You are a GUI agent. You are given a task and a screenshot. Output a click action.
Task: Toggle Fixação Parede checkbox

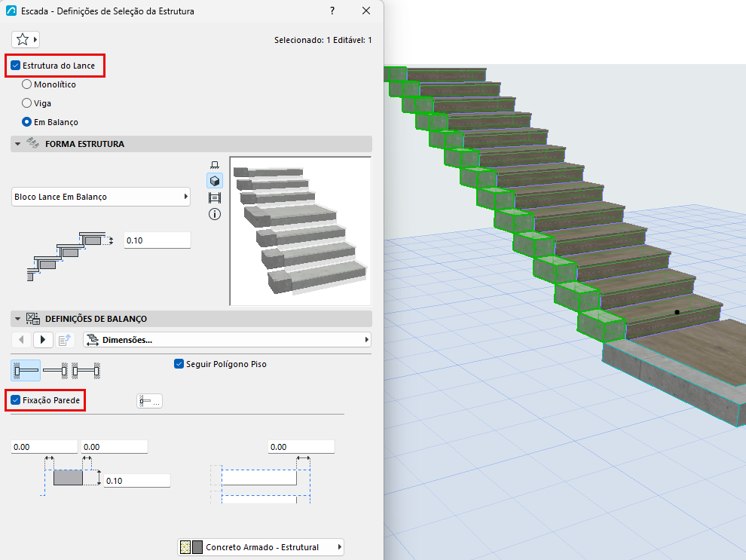click(16, 400)
